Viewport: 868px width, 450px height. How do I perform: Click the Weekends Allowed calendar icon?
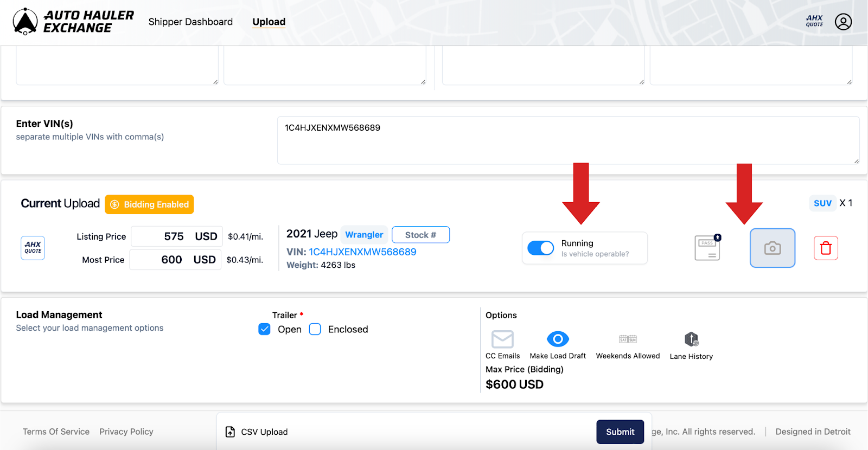click(x=628, y=339)
